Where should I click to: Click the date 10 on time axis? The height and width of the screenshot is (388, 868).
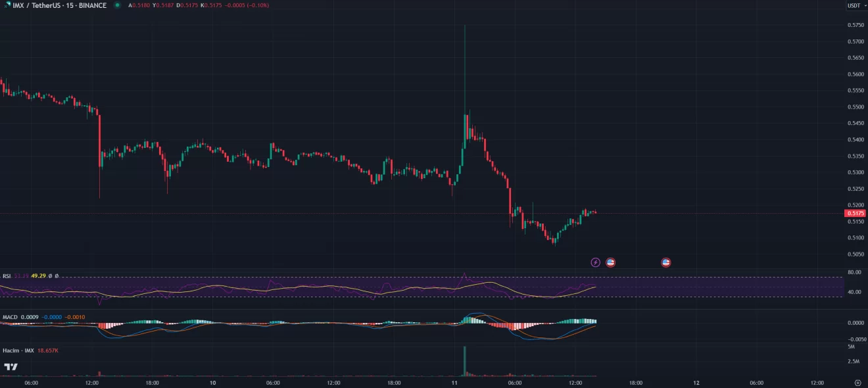tap(212, 382)
